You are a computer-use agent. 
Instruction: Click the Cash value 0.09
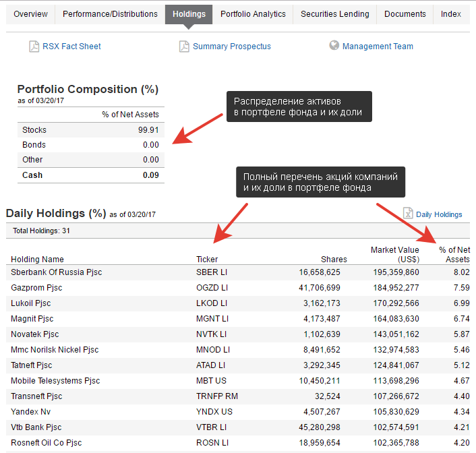pos(151,175)
